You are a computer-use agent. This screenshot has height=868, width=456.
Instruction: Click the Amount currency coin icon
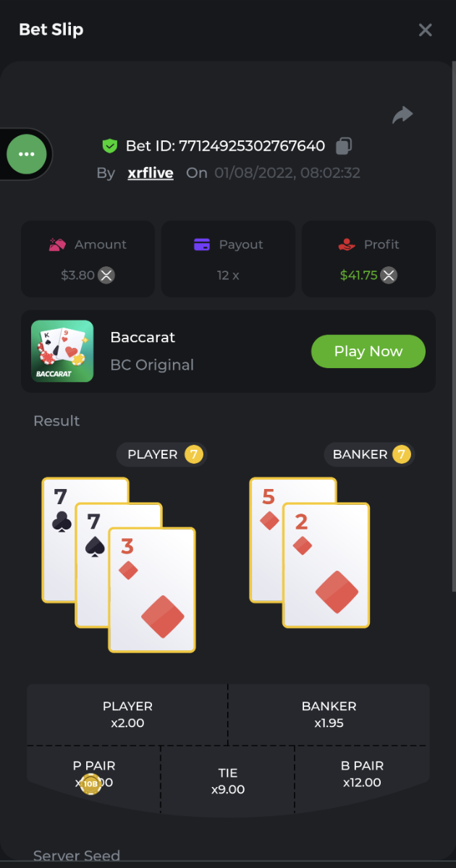(107, 275)
